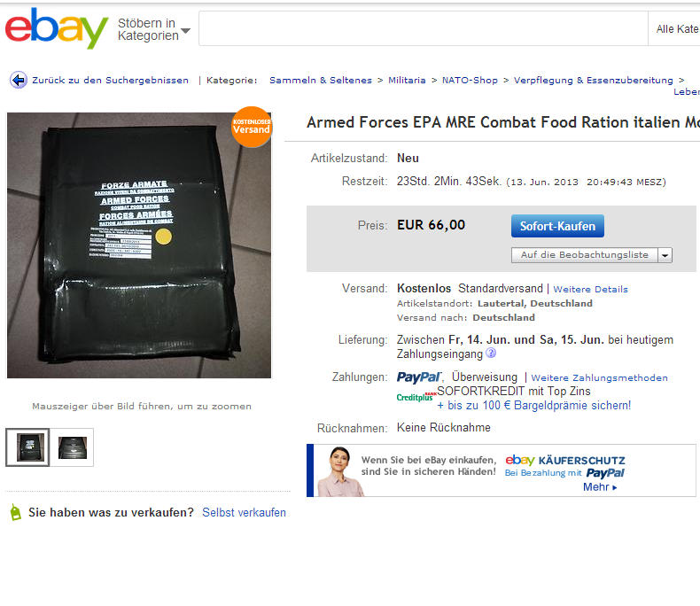Click the eBay logo
This screenshot has width=700, height=606.
pyautogui.click(x=56, y=28)
